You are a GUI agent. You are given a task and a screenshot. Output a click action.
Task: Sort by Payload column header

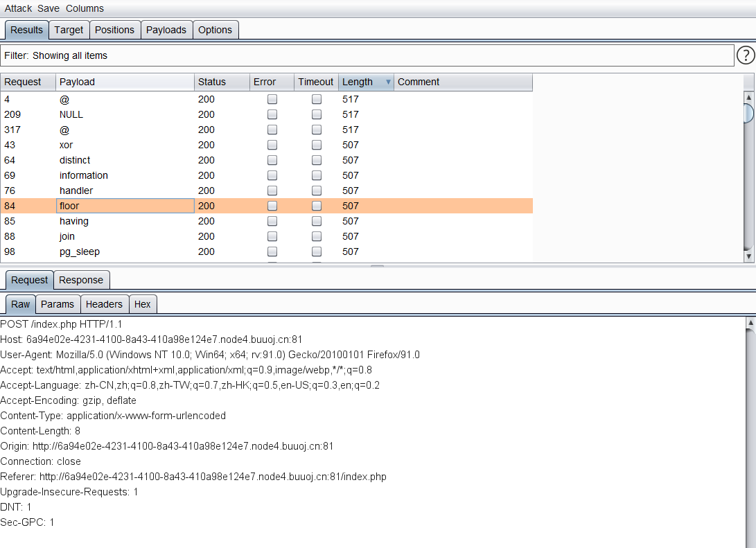[x=125, y=82]
